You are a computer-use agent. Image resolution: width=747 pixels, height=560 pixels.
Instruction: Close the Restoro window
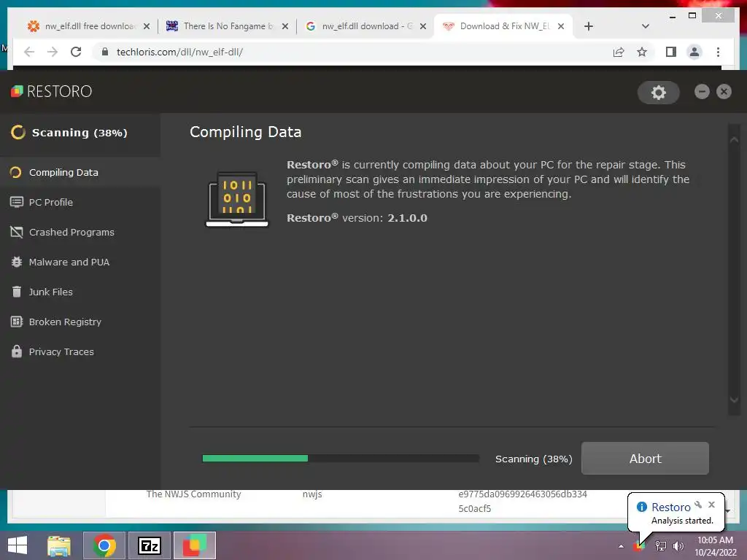(x=724, y=91)
